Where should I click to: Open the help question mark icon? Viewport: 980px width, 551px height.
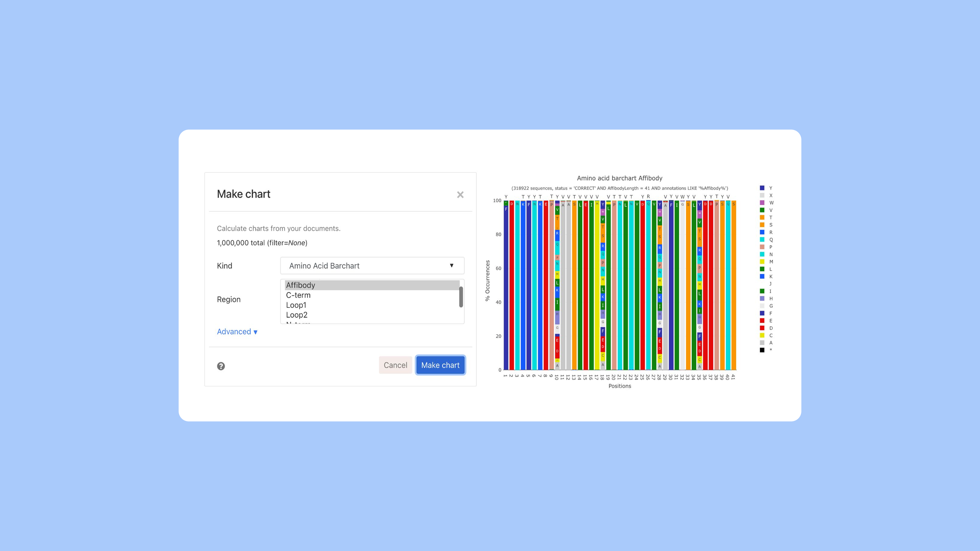point(221,366)
